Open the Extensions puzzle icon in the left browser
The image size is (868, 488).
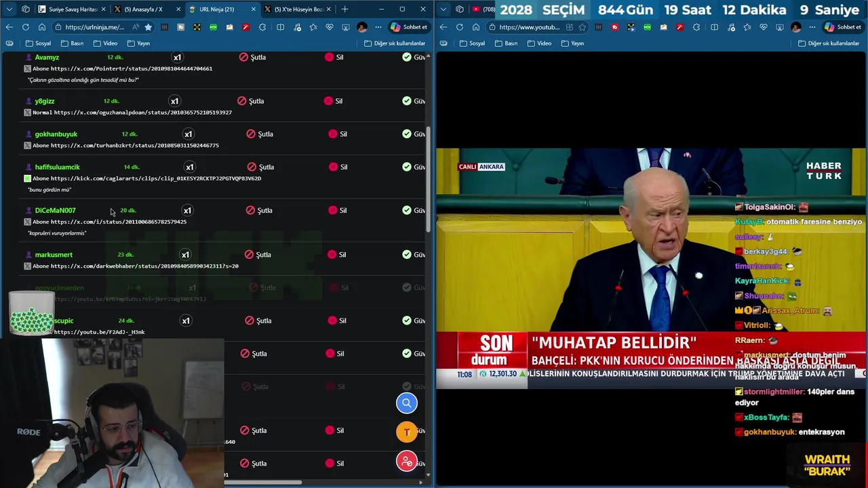[264, 27]
